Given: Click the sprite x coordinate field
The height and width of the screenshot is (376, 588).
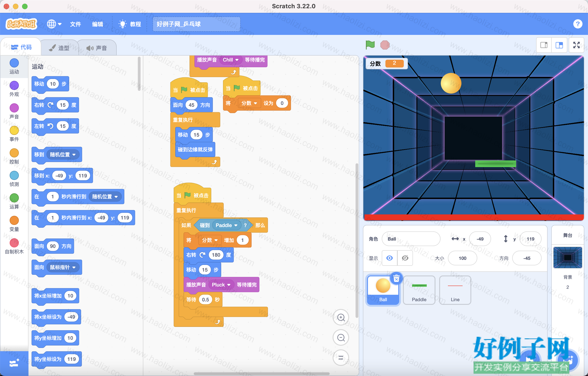Looking at the screenshot, I should pyautogui.click(x=480, y=239).
